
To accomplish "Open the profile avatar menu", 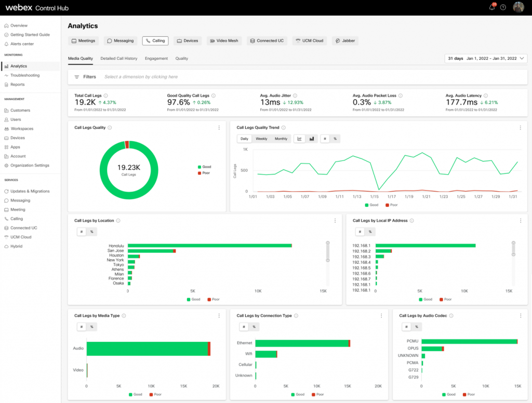I will click(x=518, y=7).
